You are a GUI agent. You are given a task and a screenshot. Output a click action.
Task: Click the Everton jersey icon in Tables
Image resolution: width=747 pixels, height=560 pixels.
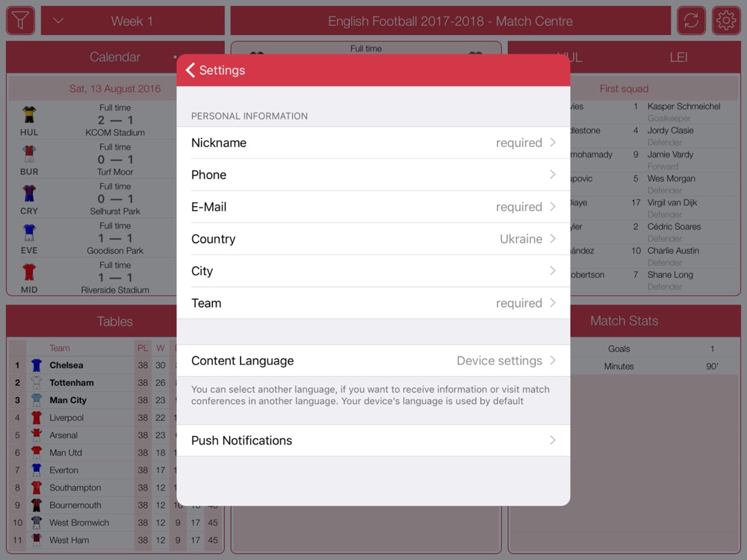coord(36,470)
